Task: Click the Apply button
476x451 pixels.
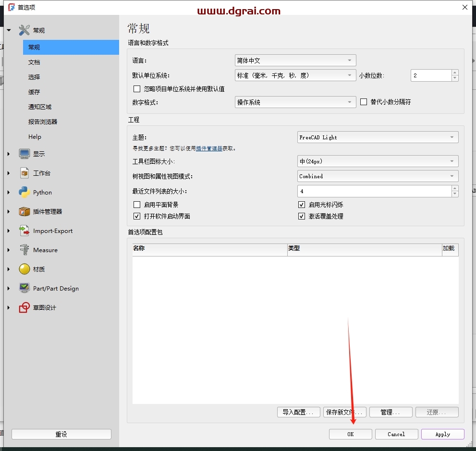Action: tap(442, 434)
